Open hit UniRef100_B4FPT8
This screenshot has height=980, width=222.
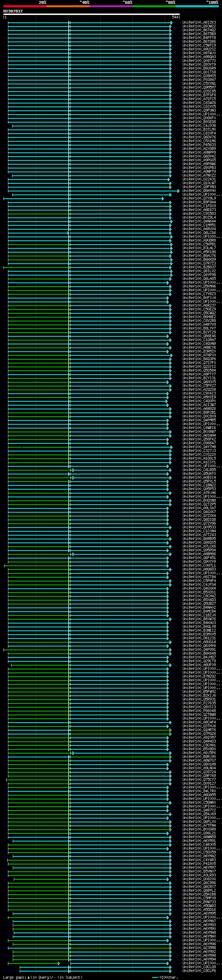(x=199, y=38)
